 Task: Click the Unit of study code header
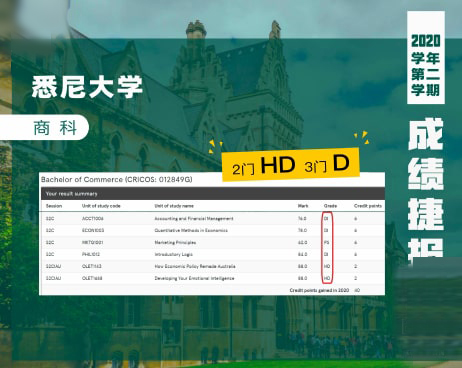[101, 206]
